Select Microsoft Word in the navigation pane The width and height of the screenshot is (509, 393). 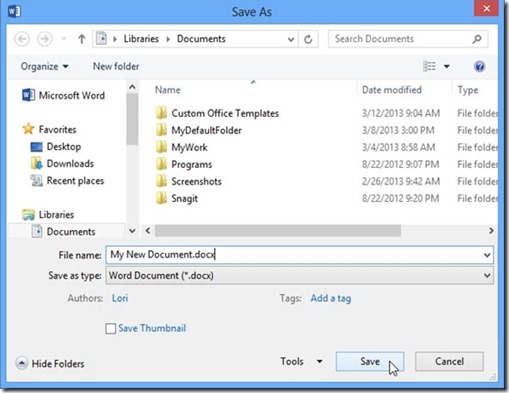63,95
